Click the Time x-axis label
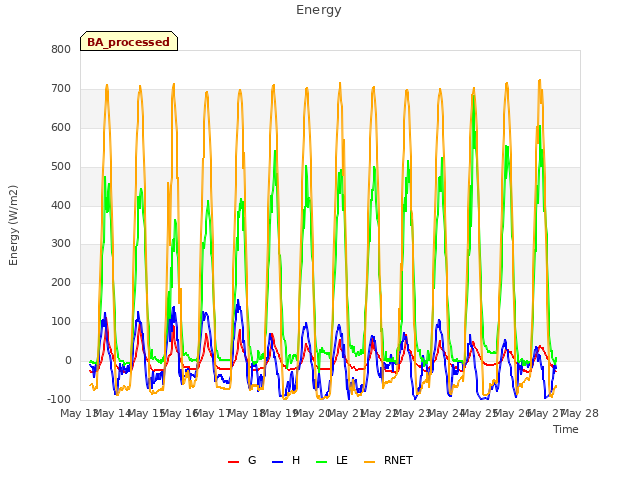This screenshot has height=480, width=640. click(x=566, y=429)
